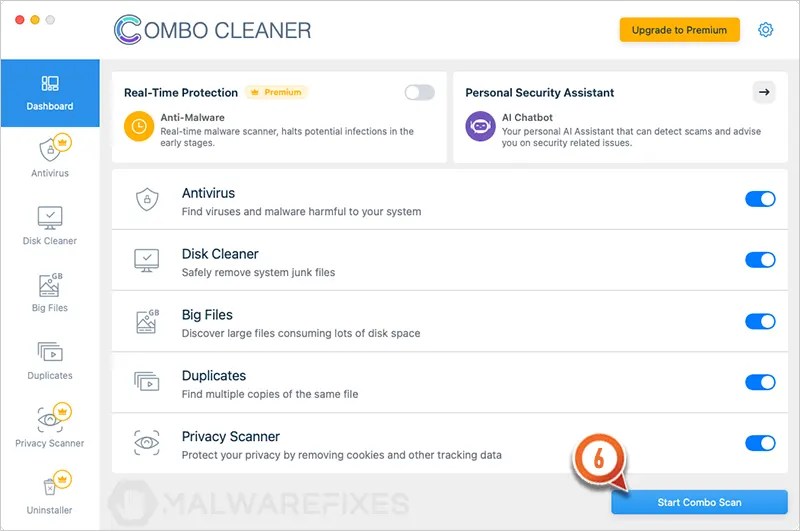This screenshot has height=531, width=800.
Task: Toggle the Duplicates scan switch
Action: [760, 382]
